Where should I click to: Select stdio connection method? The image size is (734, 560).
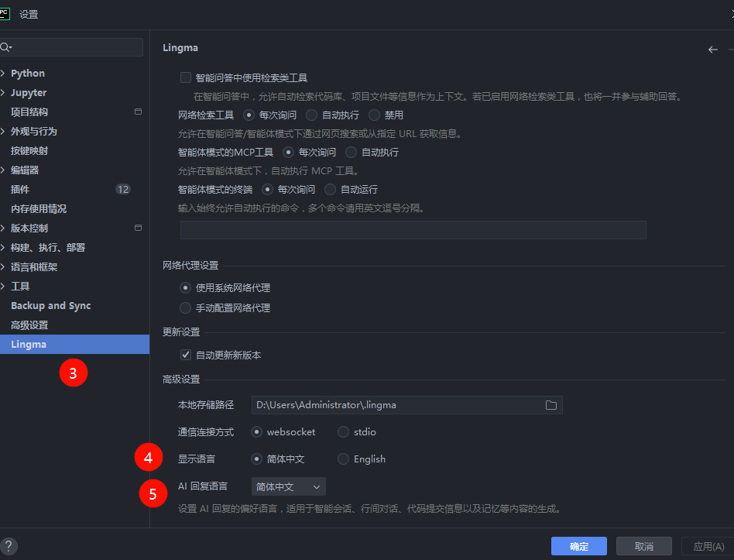click(343, 432)
